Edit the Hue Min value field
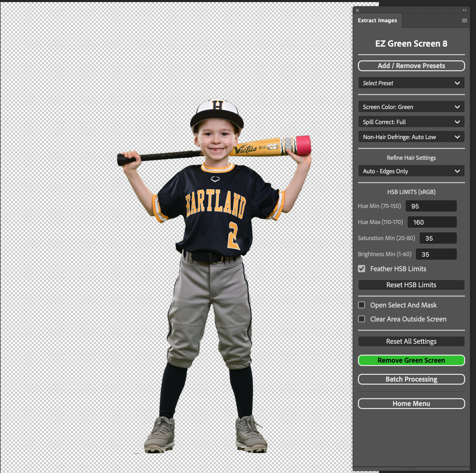Viewport: 476px width, 473px height. click(431, 206)
